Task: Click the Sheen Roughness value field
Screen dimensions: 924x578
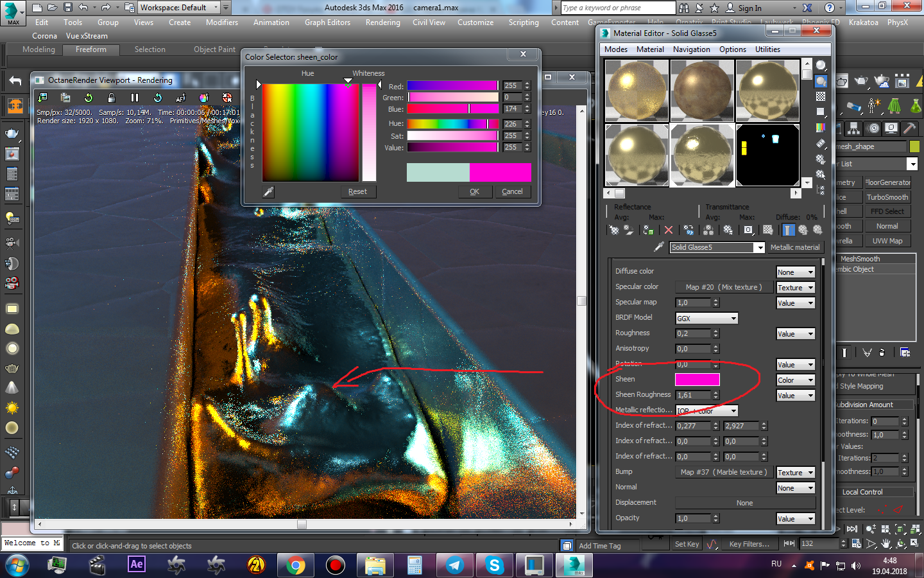Action: click(693, 395)
